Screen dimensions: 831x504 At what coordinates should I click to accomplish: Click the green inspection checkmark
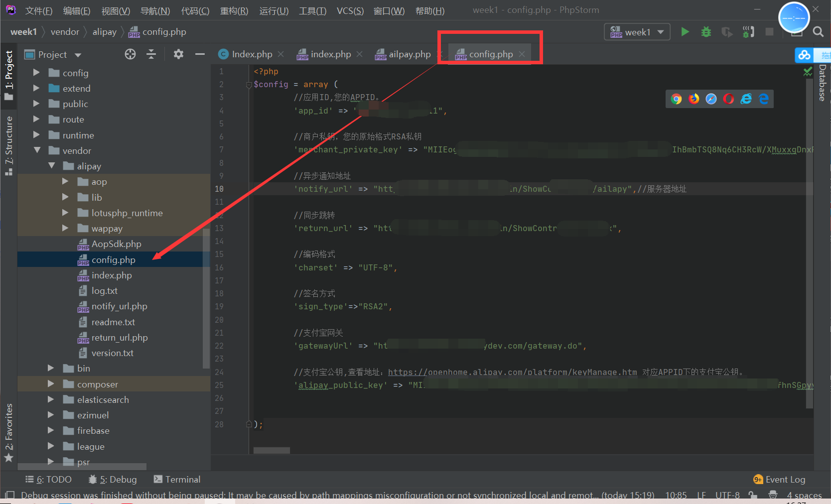point(808,72)
